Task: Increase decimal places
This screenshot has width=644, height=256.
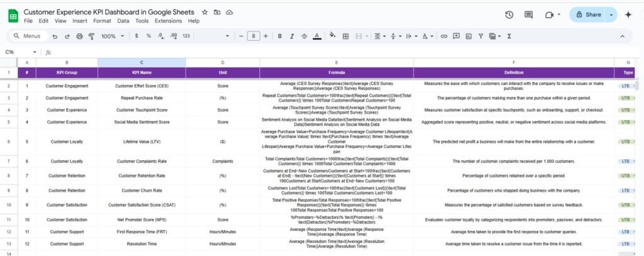Action: (x=174, y=36)
